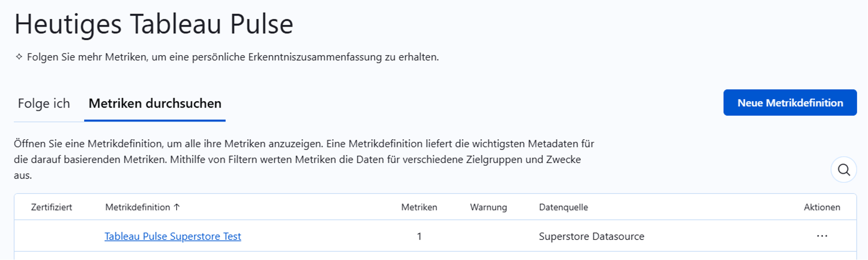
Task: Click the ascending sort arrow beside Metrikdefinition
Action: tap(177, 207)
